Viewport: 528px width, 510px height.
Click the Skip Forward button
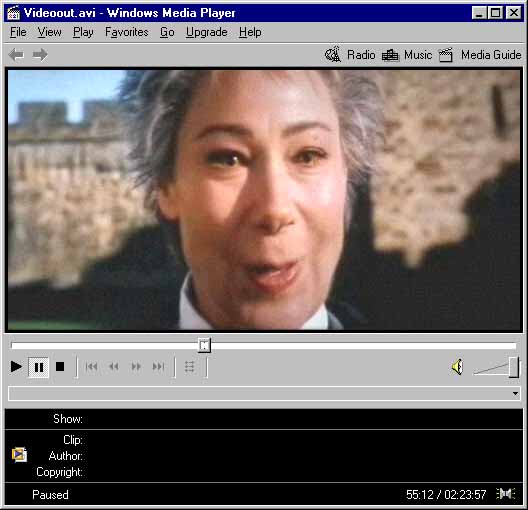pyautogui.click(x=158, y=367)
